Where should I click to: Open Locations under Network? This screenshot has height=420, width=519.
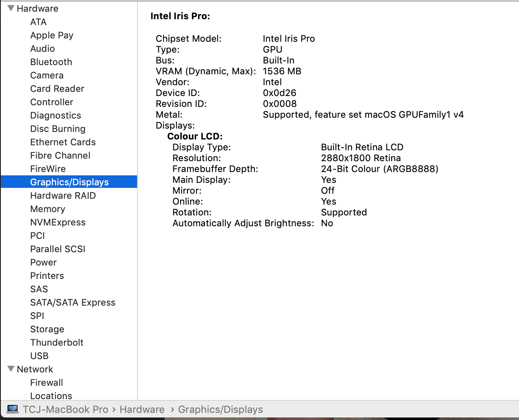tap(51, 396)
